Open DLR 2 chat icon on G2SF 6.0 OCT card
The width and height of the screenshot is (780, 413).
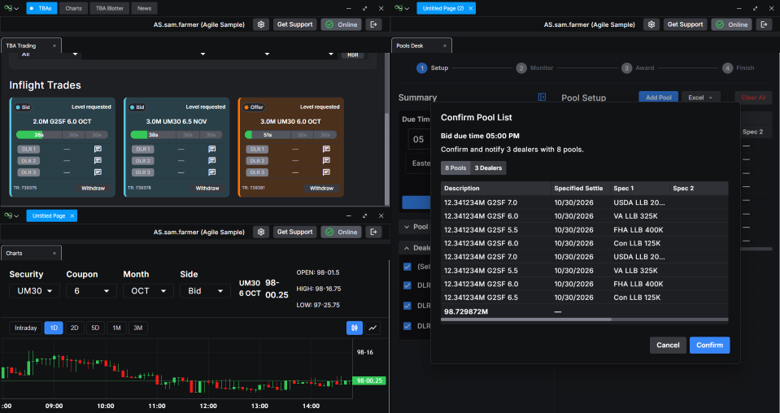click(x=98, y=161)
